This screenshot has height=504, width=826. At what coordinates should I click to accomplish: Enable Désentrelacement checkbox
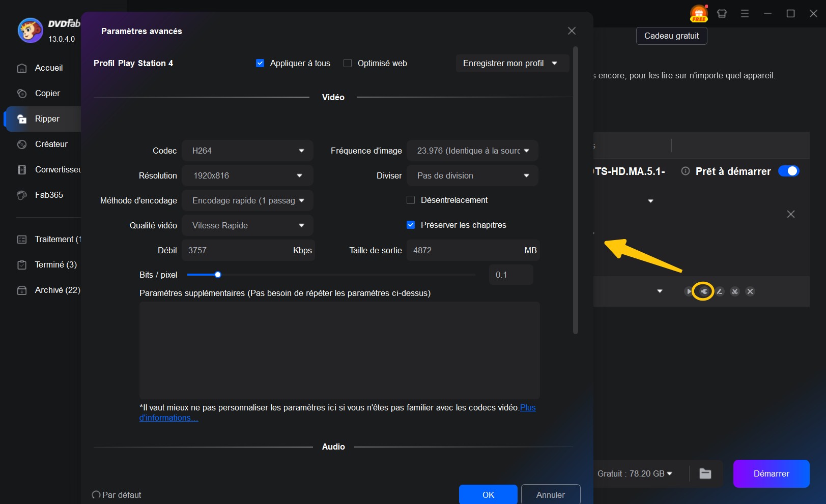tap(411, 200)
